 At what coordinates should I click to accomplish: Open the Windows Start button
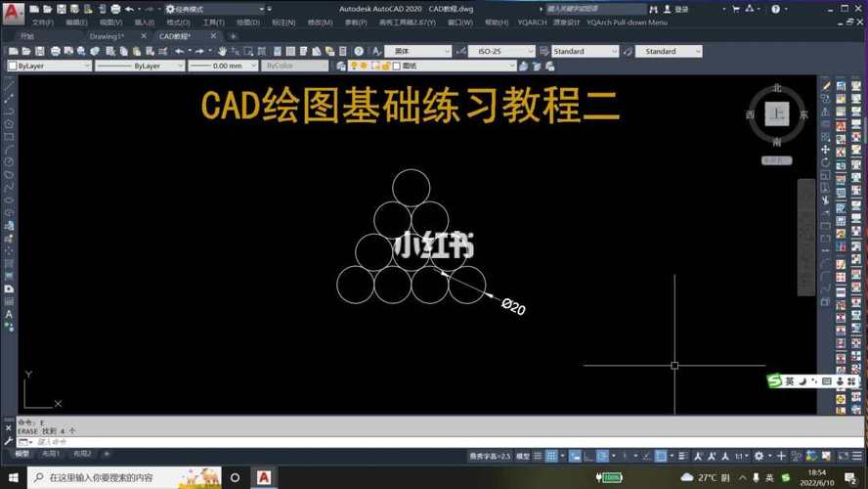point(14,477)
